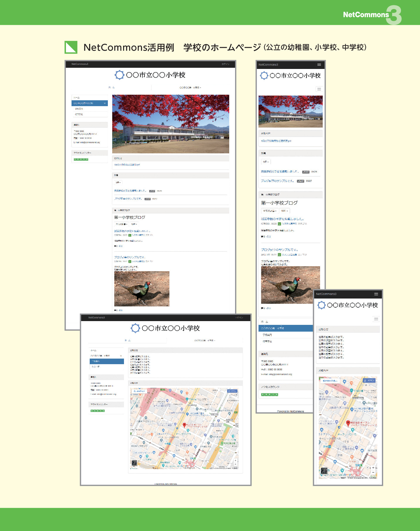
Task: Select the red location pin on wide desktop map
Action: [x=184, y=425]
